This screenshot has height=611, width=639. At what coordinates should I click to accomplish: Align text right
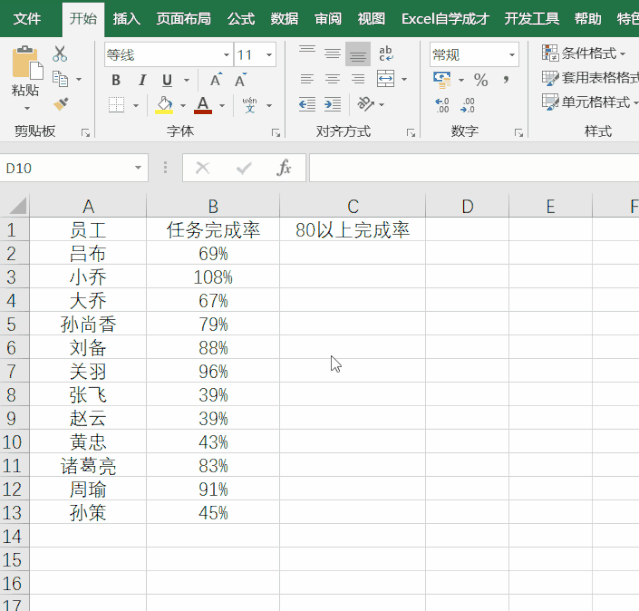tap(358, 79)
